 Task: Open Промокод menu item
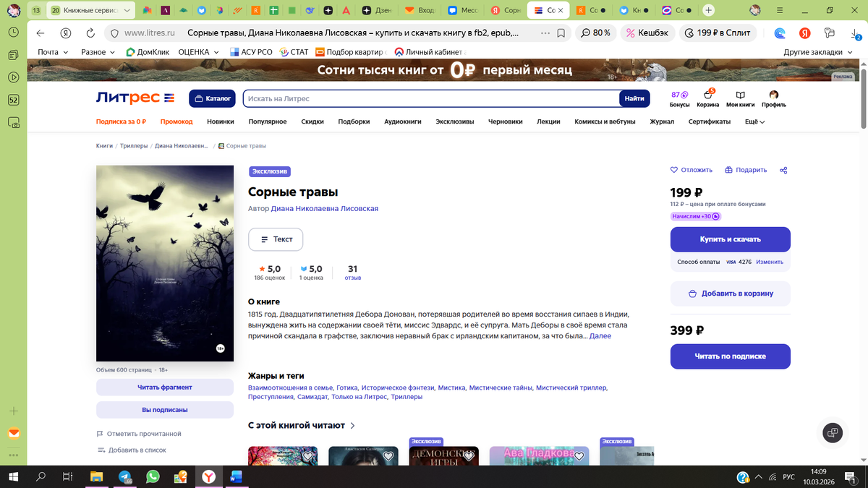tap(176, 121)
